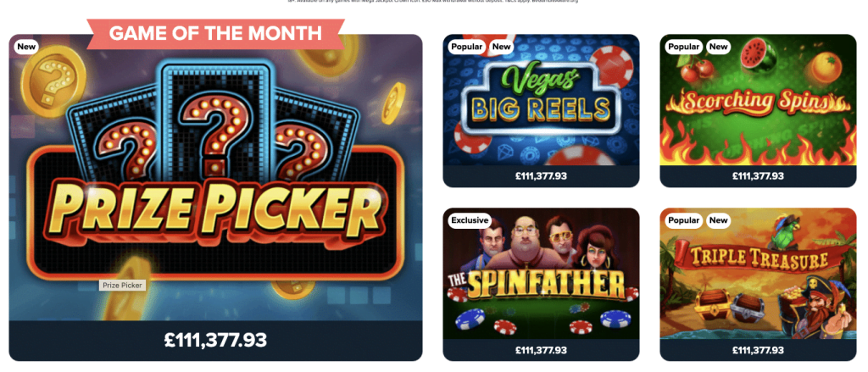Viewport: 868px width, 372px height.
Task: Open Vegas Big Reels game thumbnail
Action: pos(541,100)
